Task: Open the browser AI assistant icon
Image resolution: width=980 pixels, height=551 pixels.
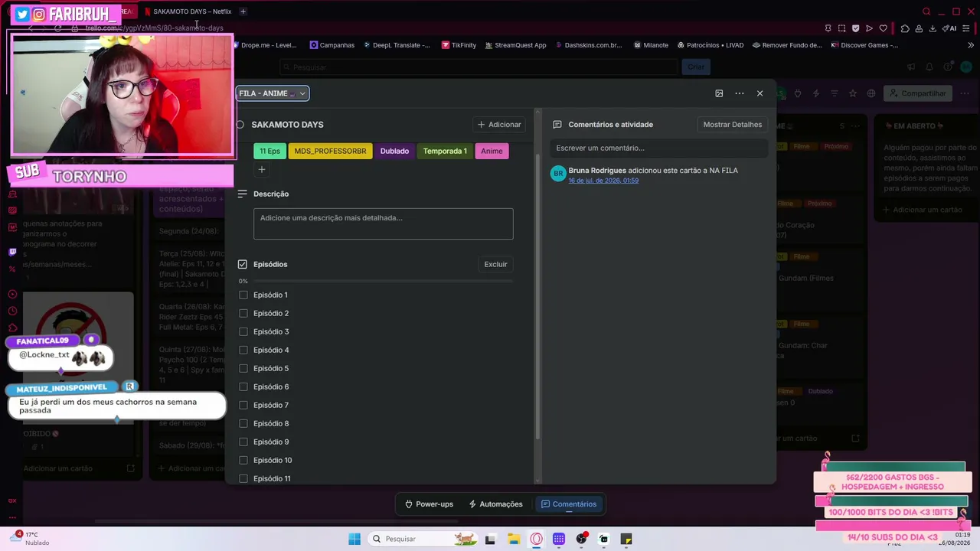Action: click(x=949, y=28)
